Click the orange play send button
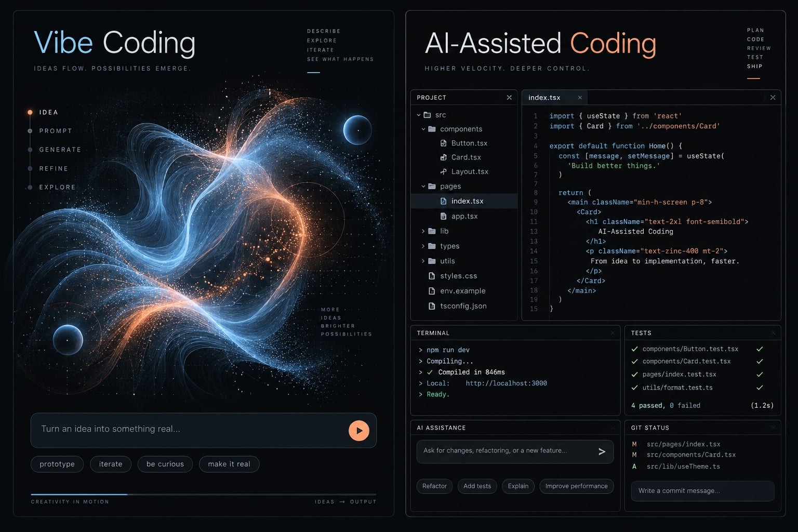This screenshot has height=532, width=798. (358, 430)
